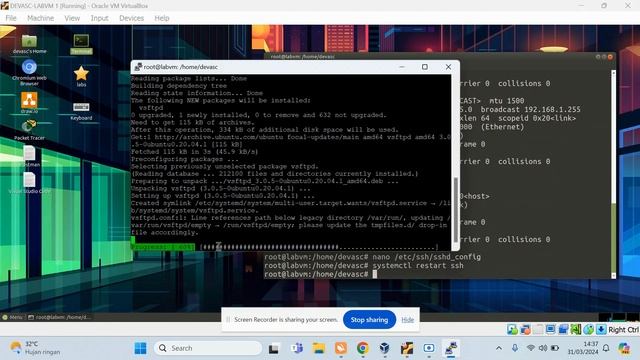The width and height of the screenshot is (640, 360).
Task: Click the taskbar Search box
Action: [x=208, y=348]
